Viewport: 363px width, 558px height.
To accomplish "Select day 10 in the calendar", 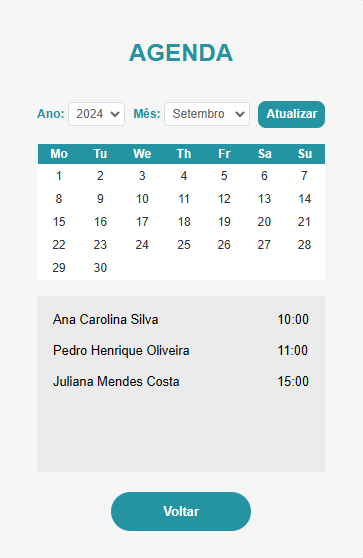I will pyautogui.click(x=142, y=199).
